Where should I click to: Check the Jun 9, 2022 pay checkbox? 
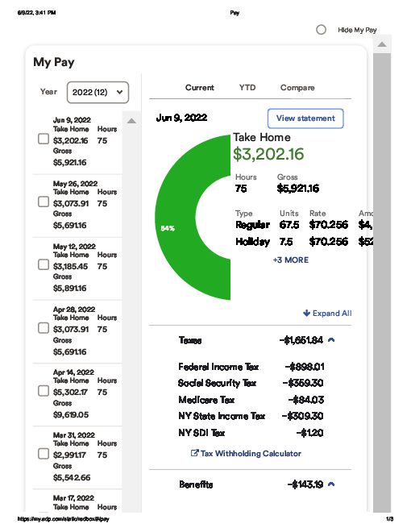(44, 139)
